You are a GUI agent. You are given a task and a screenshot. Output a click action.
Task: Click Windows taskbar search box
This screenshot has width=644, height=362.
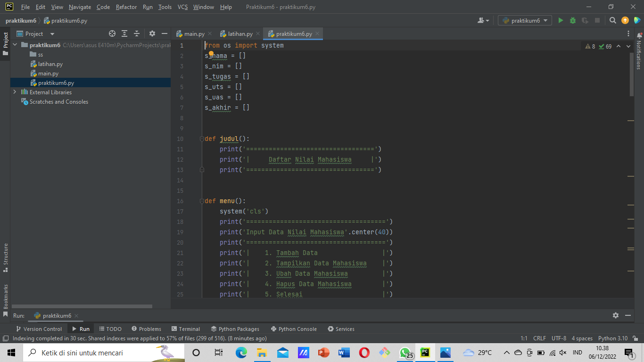pos(103,353)
